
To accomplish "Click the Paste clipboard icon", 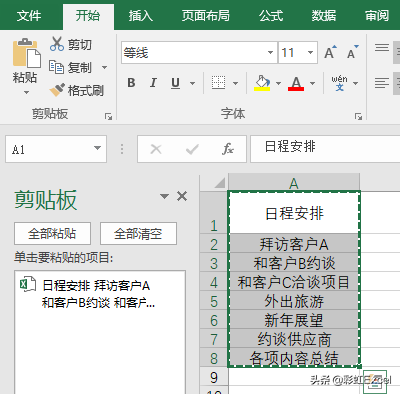I will coord(27,53).
